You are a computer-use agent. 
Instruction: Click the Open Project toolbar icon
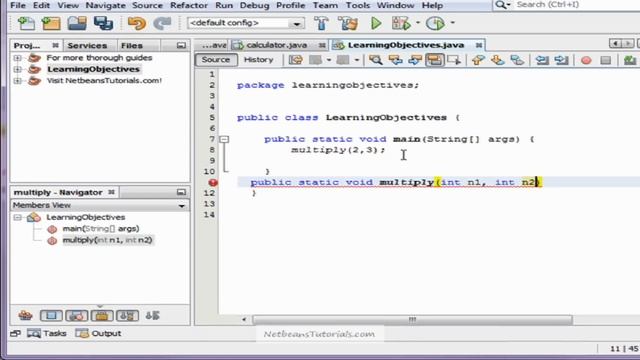(77, 23)
